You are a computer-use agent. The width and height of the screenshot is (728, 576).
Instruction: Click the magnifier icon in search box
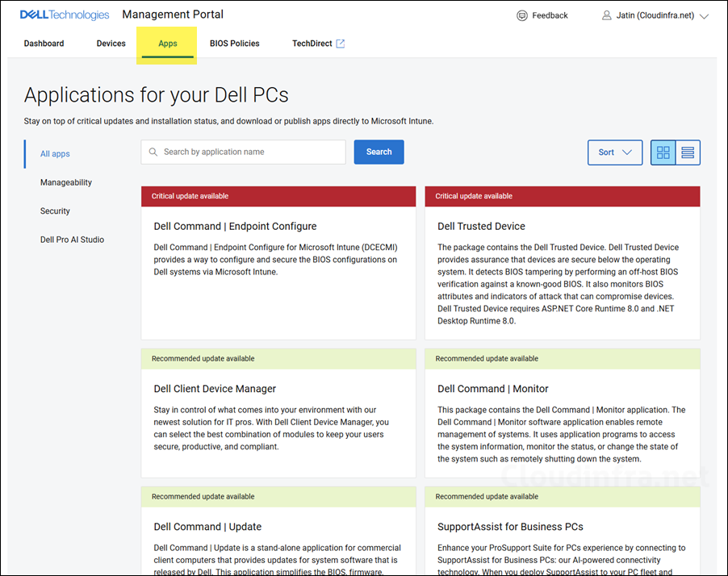(153, 152)
